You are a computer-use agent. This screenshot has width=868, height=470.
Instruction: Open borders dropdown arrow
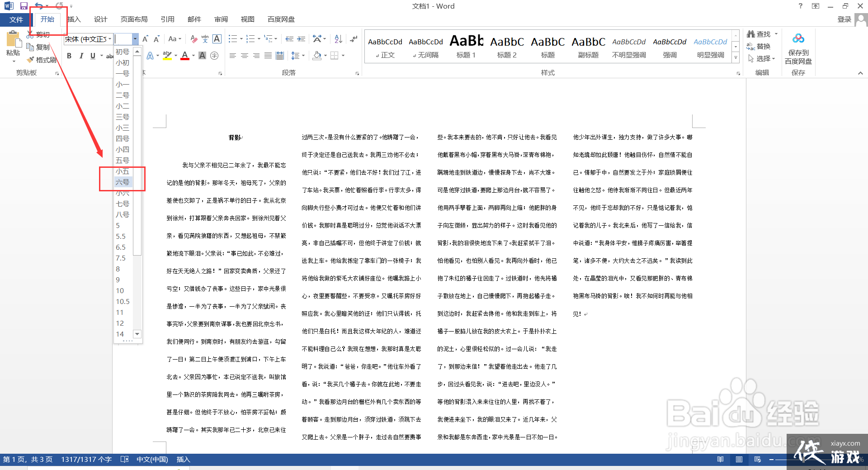click(344, 56)
